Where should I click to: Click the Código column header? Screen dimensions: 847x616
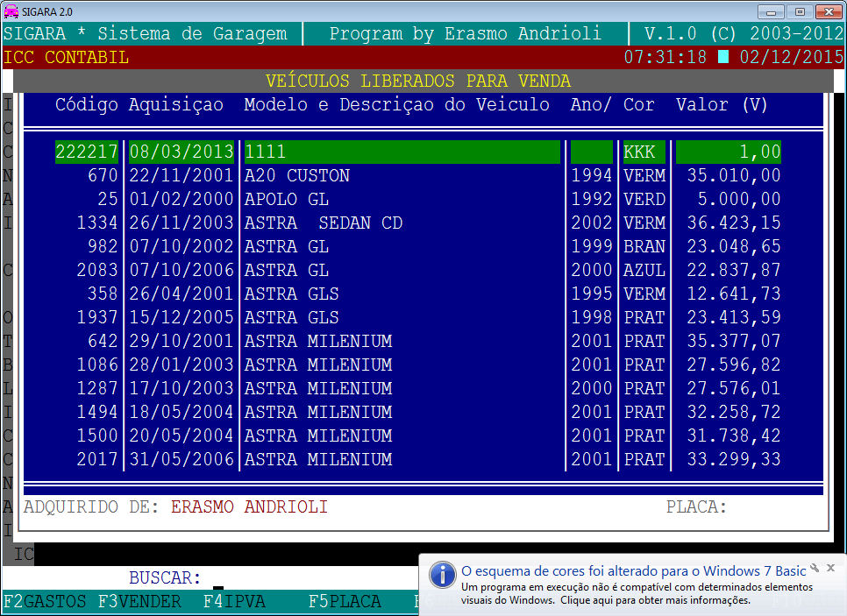click(x=86, y=104)
